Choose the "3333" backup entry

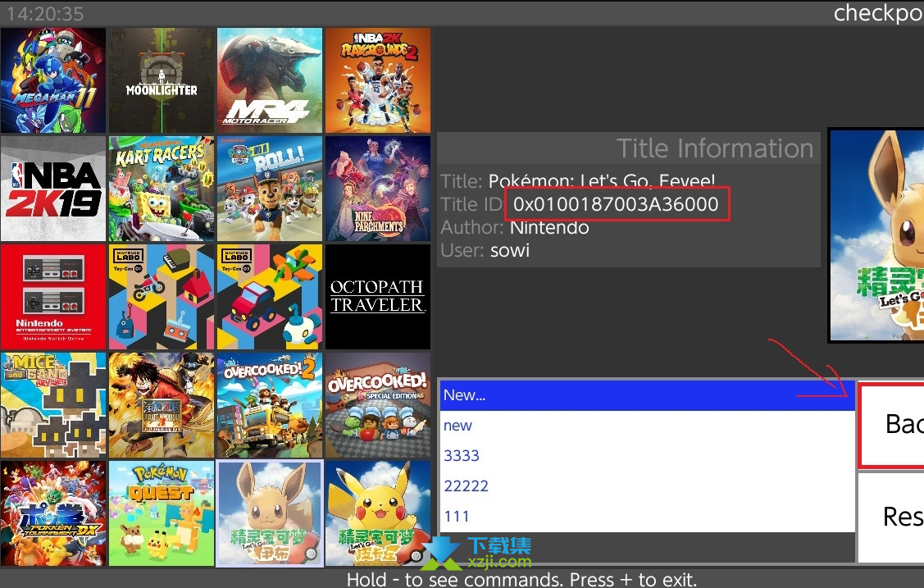(647, 455)
